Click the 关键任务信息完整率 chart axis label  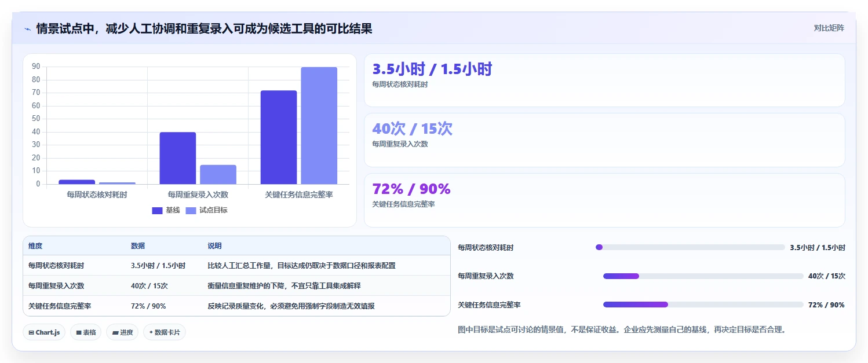299,195
